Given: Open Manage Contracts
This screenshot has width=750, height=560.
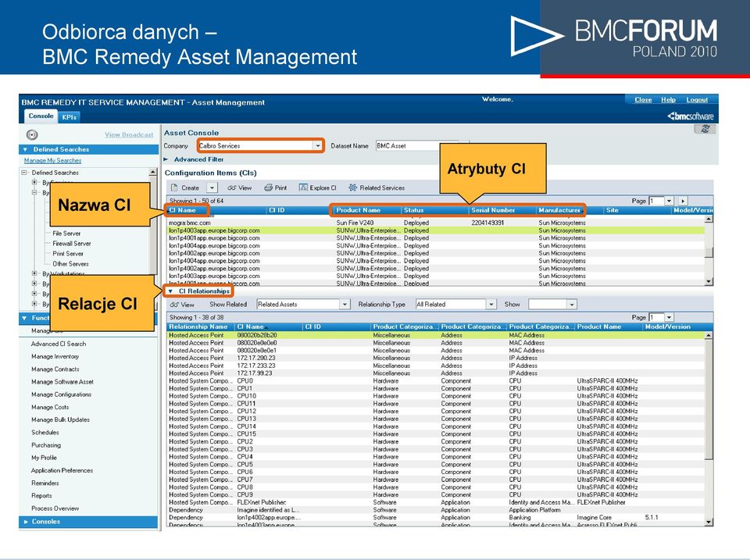Looking at the screenshot, I should [55, 369].
